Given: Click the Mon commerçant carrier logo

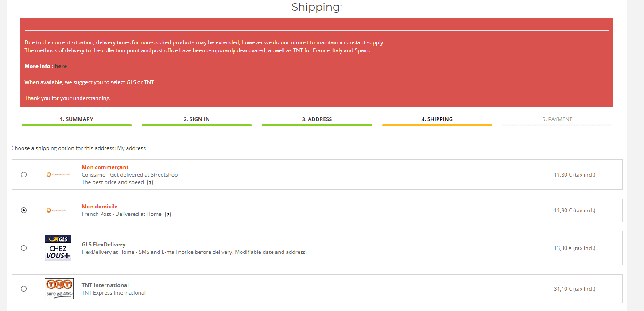Looking at the screenshot, I should 58,174.
